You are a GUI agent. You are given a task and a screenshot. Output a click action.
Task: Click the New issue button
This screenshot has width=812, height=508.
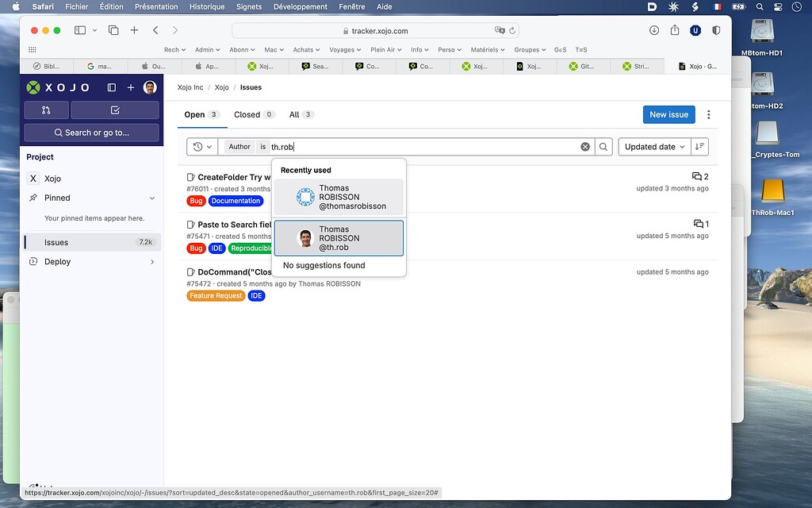pyautogui.click(x=668, y=114)
